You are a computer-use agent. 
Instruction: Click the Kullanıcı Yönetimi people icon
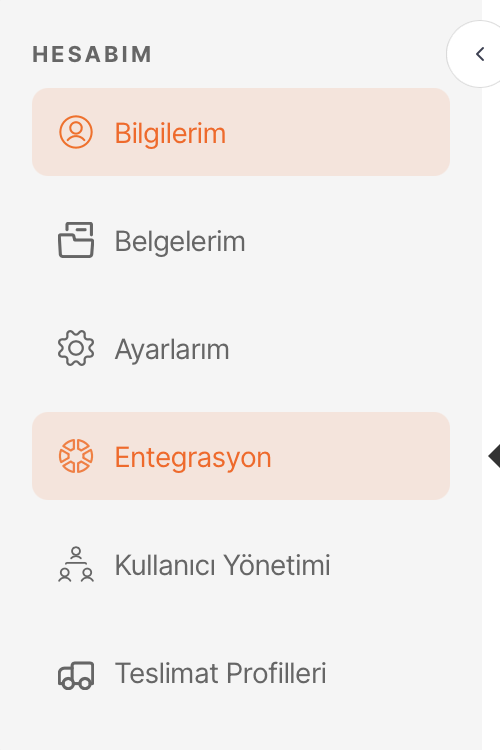[76, 564]
